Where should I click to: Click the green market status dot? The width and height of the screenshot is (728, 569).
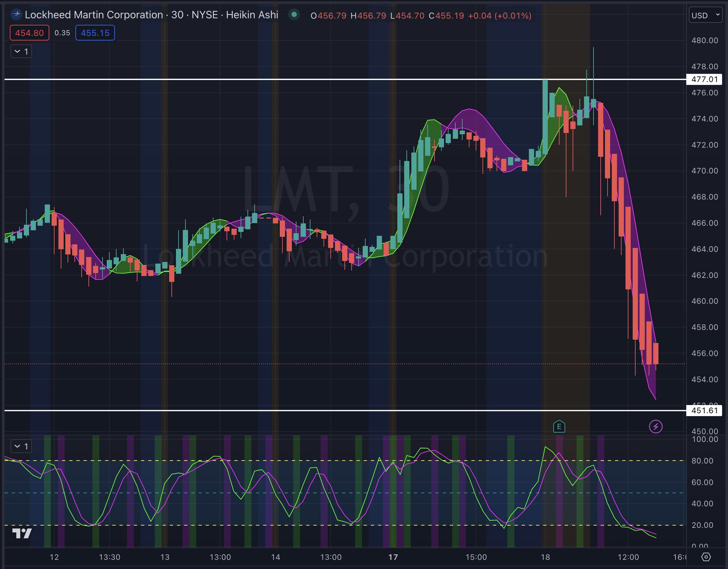294,15
